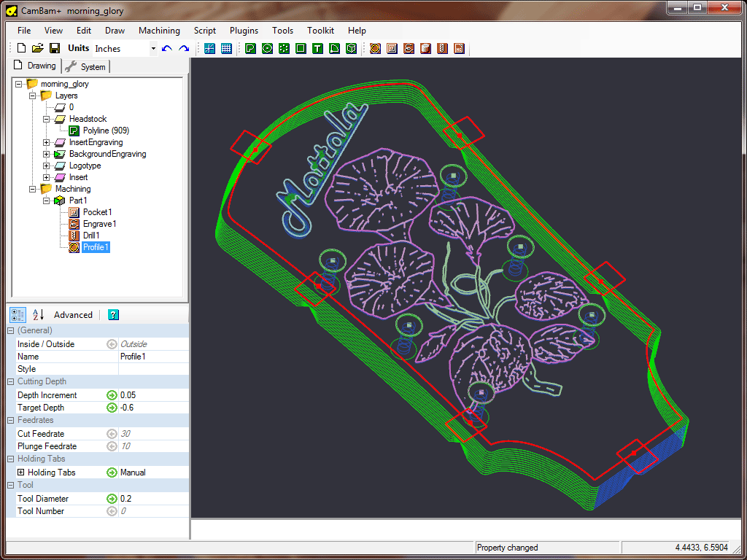The width and height of the screenshot is (747, 560).
Task: Click the Advanced properties button
Action: coord(73,315)
